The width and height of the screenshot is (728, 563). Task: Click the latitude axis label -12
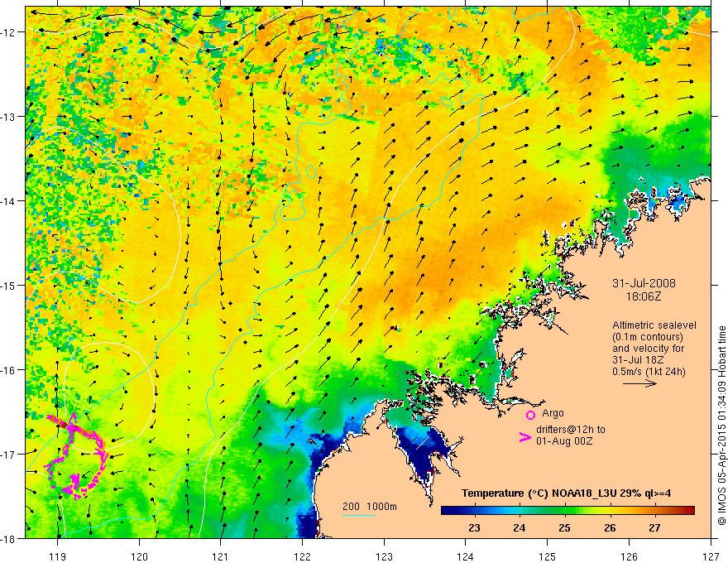pyautogui.click(x=9, y=32)
